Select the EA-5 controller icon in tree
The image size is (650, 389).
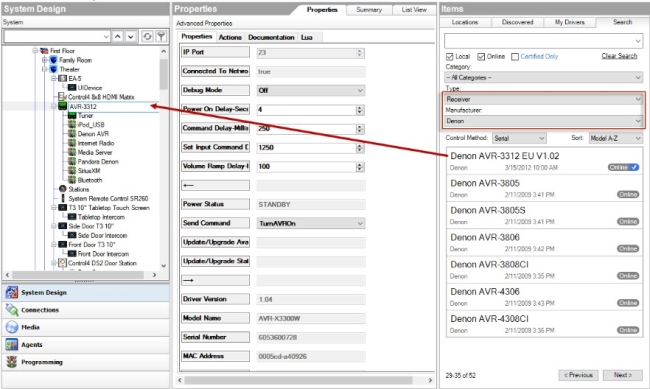click(x=63, y=78)
